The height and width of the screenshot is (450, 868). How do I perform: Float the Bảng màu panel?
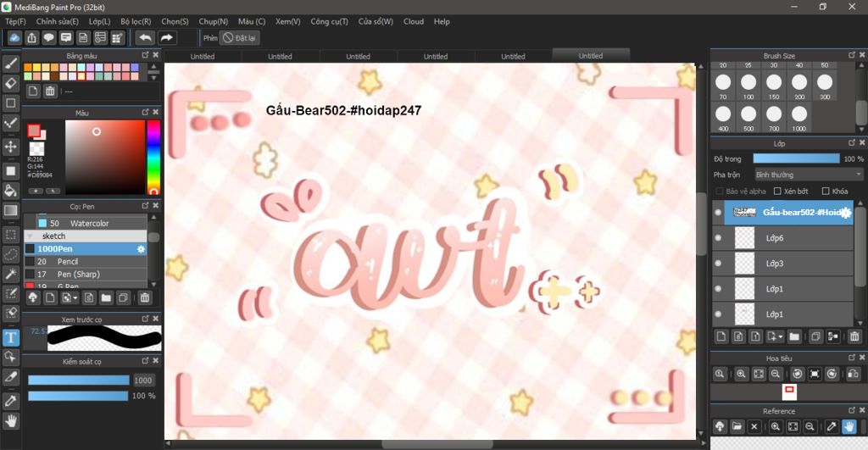[145, 55]
